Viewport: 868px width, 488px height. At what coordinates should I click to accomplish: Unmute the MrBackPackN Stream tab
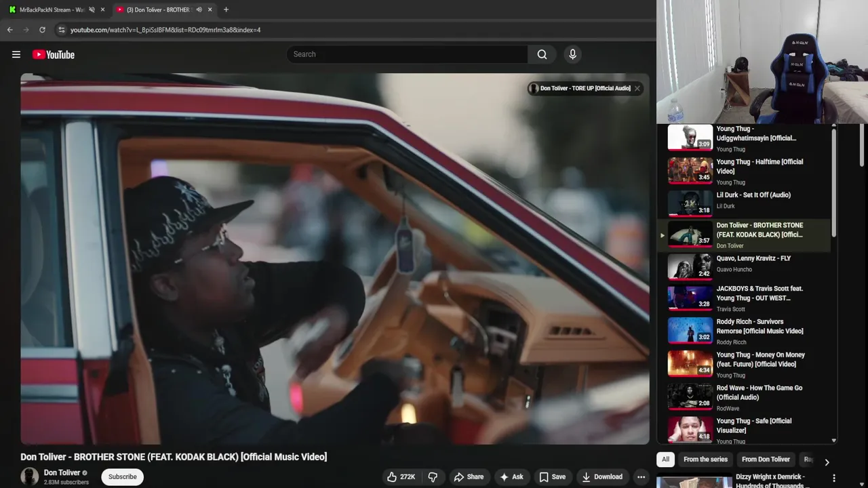pos(92,9)
